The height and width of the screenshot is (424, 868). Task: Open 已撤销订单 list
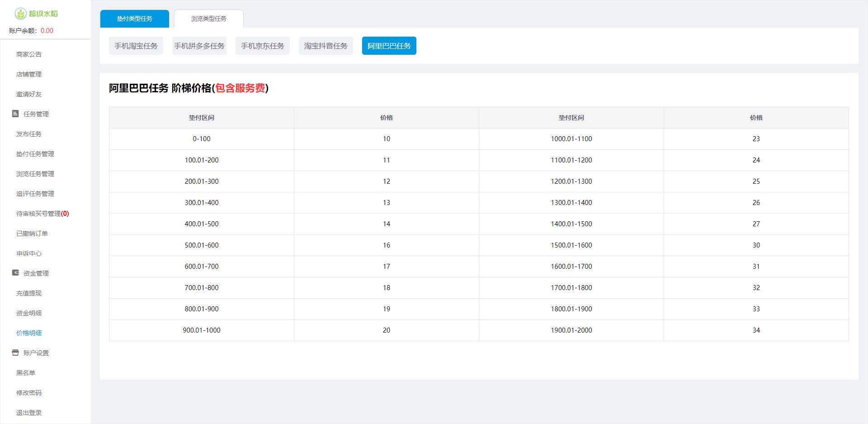(32, 233)
